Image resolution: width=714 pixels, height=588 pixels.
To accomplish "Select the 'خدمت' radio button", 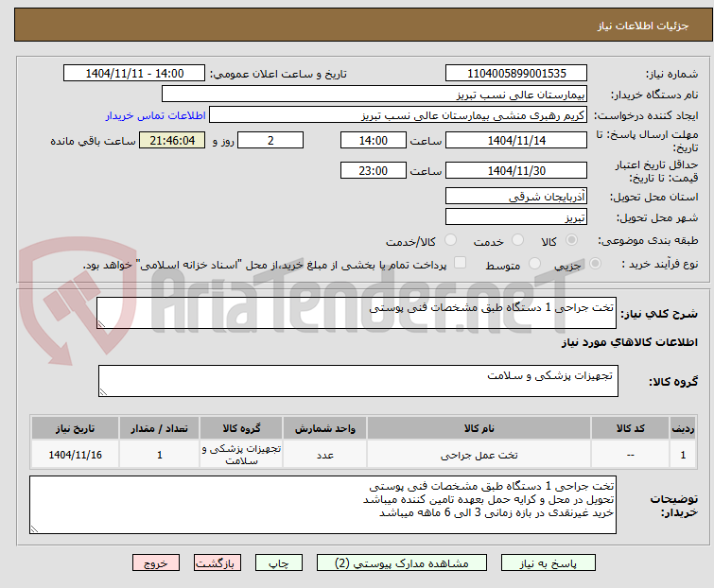I will click(517, 240).
